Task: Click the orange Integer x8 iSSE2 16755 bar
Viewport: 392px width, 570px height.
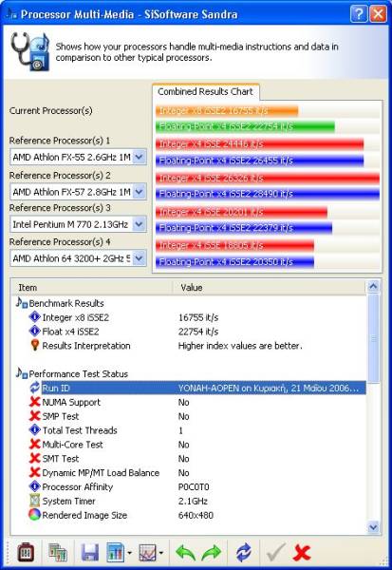Action: coord(227,110)
